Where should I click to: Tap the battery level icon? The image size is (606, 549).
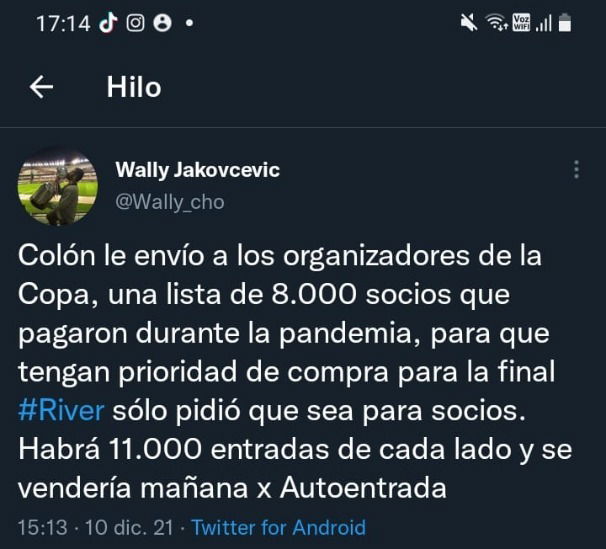tap(565, 22)
